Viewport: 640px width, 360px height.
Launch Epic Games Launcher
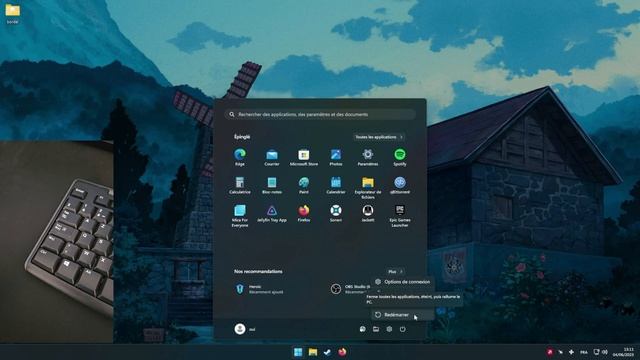[400, 216]
